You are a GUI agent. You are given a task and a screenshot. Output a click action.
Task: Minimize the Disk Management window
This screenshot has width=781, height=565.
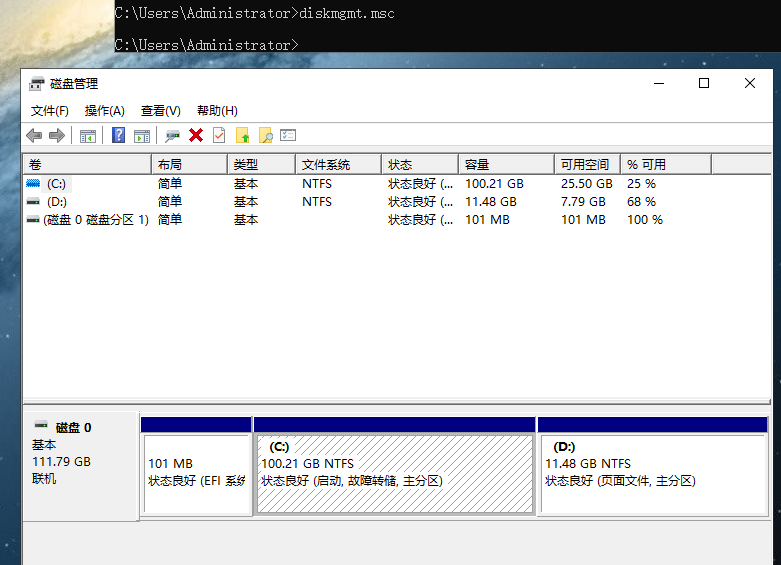click(x=659, y=84)
